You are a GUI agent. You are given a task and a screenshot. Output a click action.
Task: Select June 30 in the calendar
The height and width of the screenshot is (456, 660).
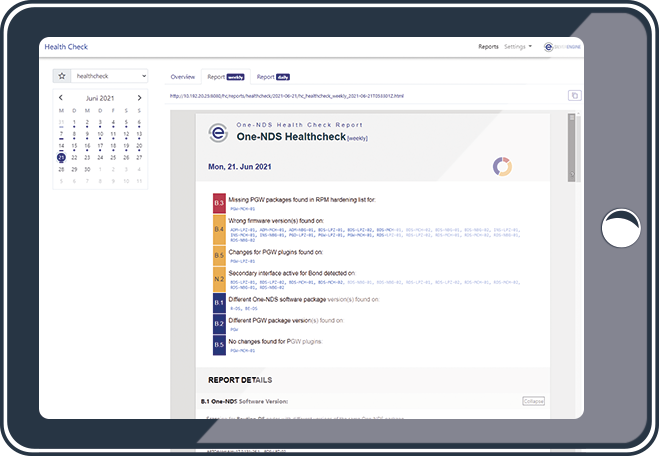click(87, 169)
